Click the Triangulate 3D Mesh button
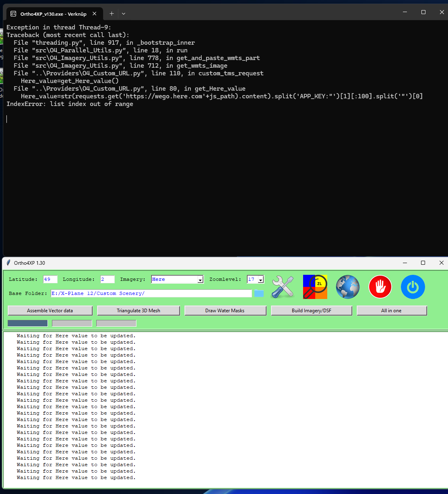This screenshot has width=448, height=494. click(x=138, y=311)
